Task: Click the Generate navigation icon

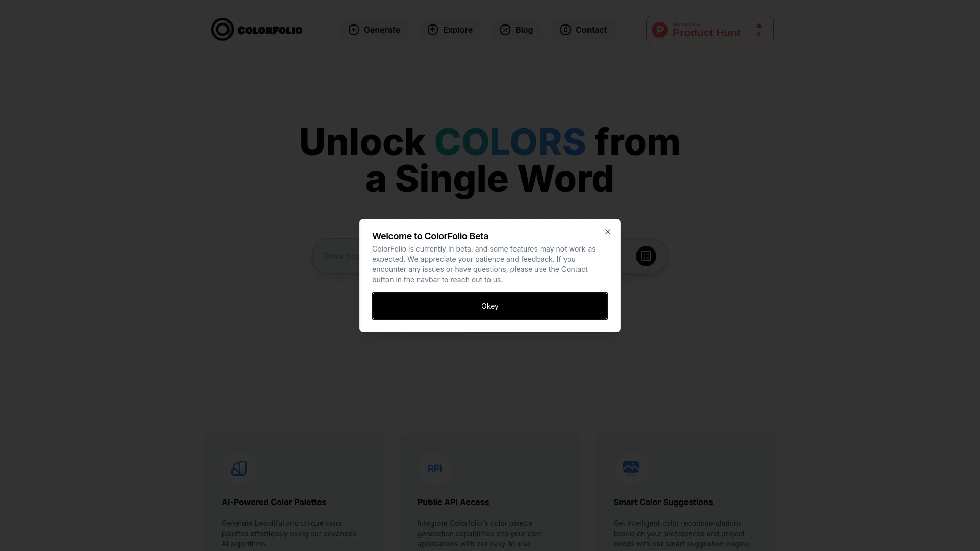Action: tap(353, 30)
